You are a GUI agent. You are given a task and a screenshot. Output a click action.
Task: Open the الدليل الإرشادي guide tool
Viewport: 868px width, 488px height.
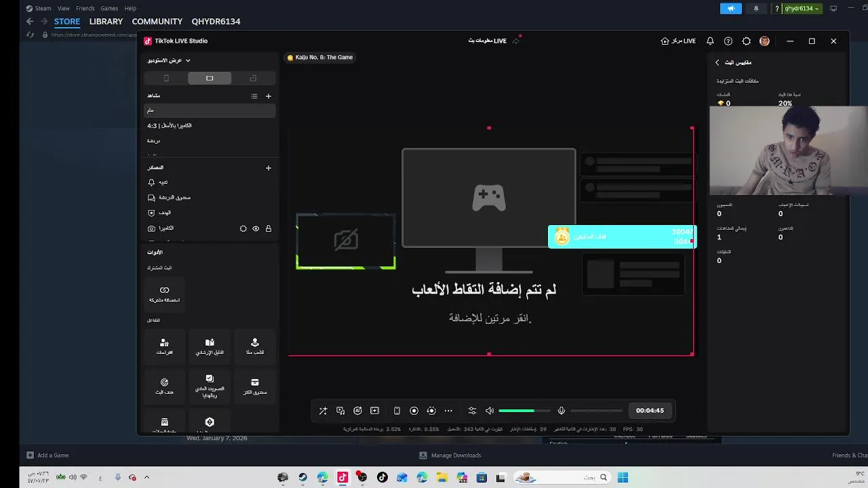[x=210, y=346]
